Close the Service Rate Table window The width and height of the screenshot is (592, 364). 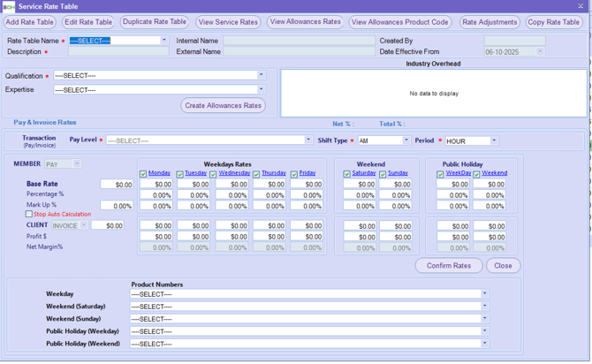[x=581, y=6]
